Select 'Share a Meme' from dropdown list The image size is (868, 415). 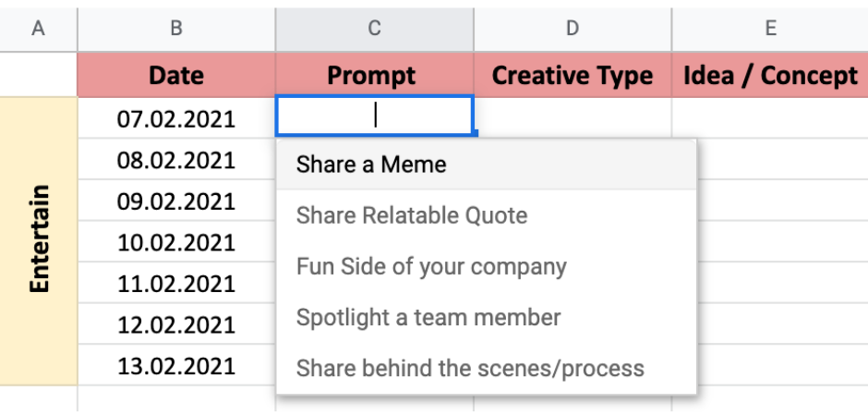tap(486, 165)
